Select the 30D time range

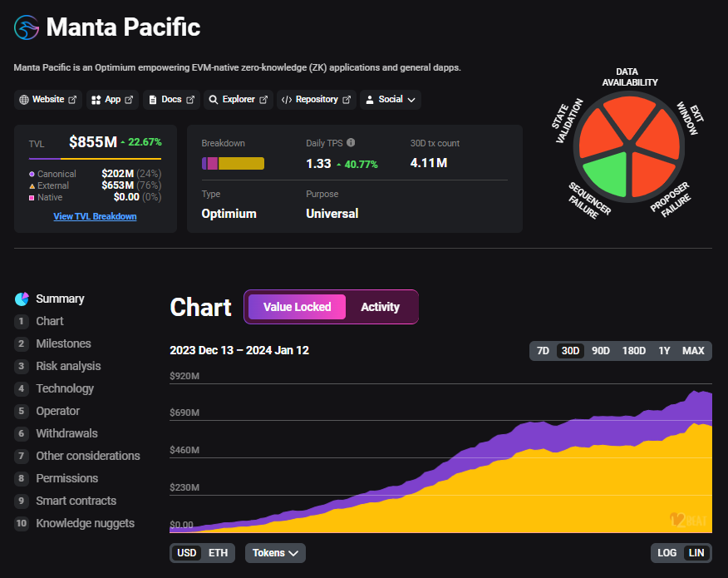coord(570,351)
